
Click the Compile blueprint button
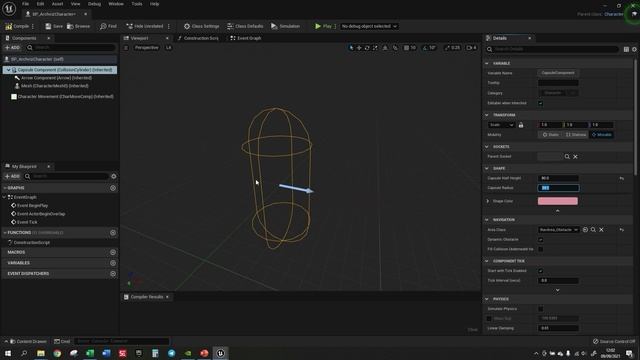point(17,26)
